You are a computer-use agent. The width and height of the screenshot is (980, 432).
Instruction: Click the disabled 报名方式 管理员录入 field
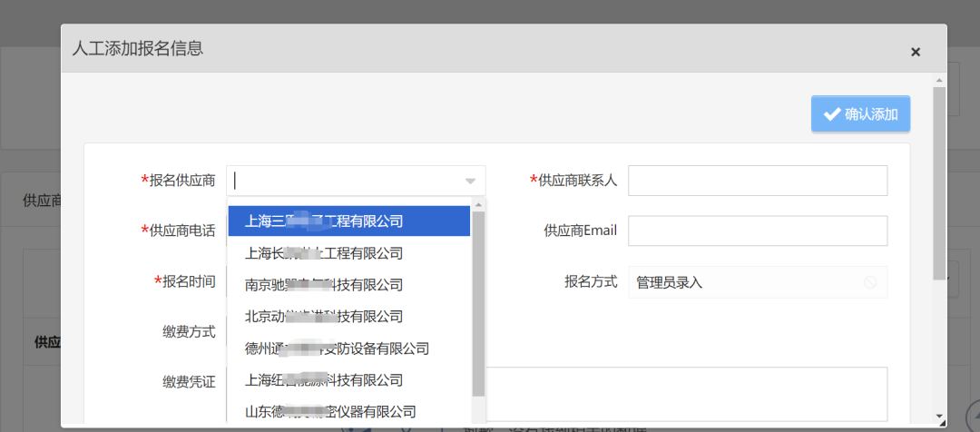744,282
